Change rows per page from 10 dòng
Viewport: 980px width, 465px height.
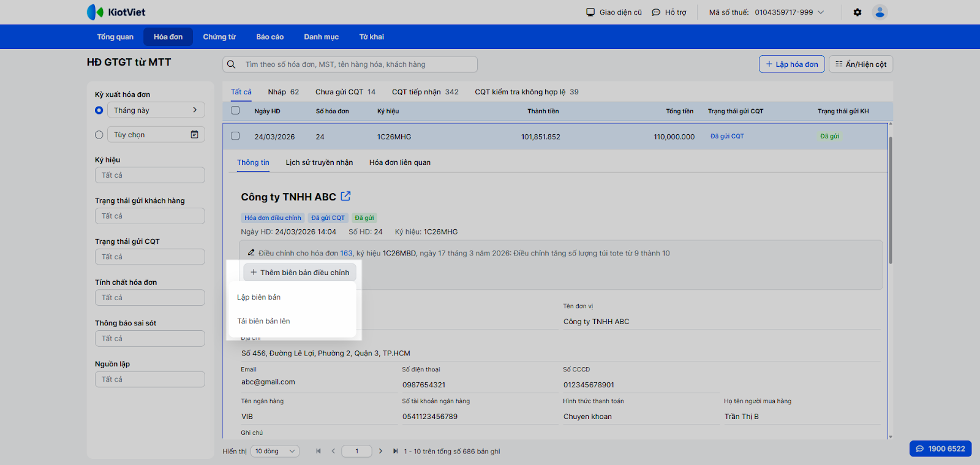275,452
